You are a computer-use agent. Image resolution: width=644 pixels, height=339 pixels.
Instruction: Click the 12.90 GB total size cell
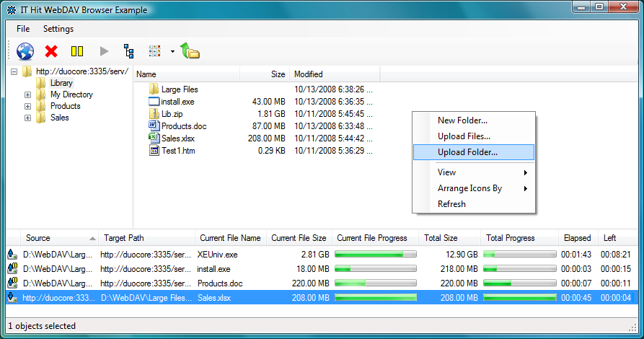tap(462, 255)
